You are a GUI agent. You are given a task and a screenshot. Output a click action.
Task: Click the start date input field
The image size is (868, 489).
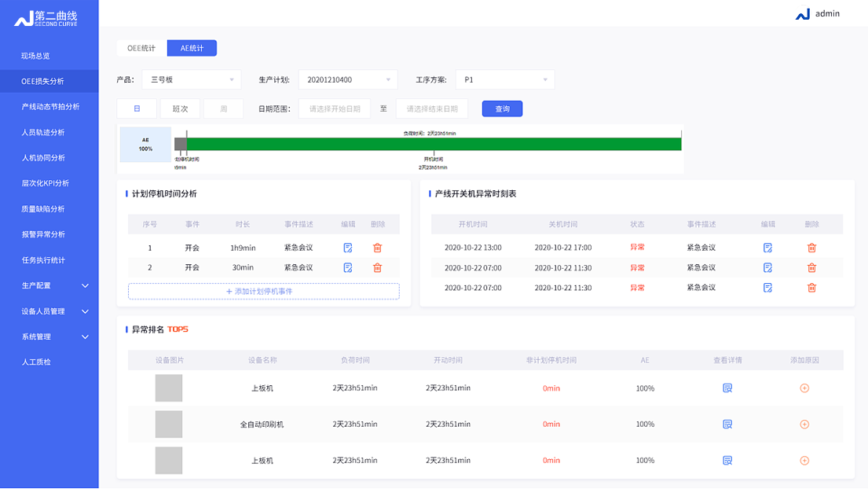[334, 108]
